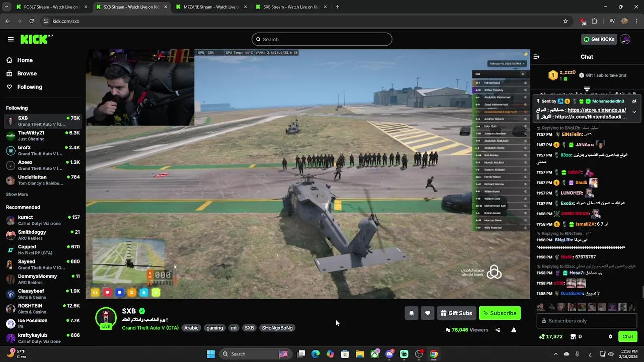Image resolution: width=644 pixels, height=362 pixels.
Task: Open a new browser tab
Action: point(337,7)
